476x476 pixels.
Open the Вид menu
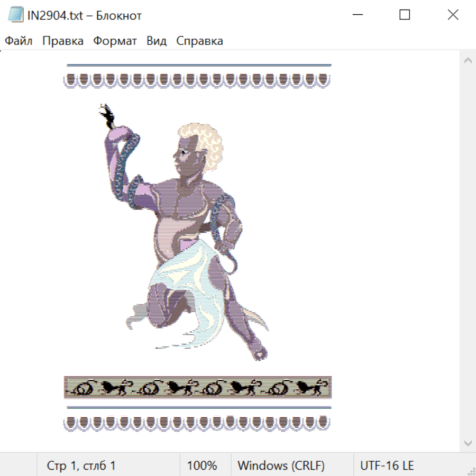coord(157,41)
